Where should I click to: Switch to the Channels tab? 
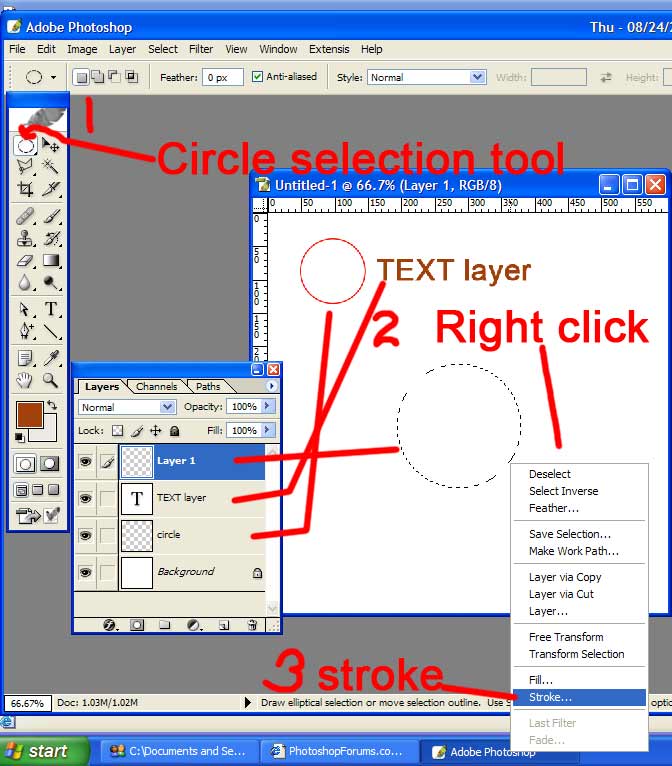point(156,386)
